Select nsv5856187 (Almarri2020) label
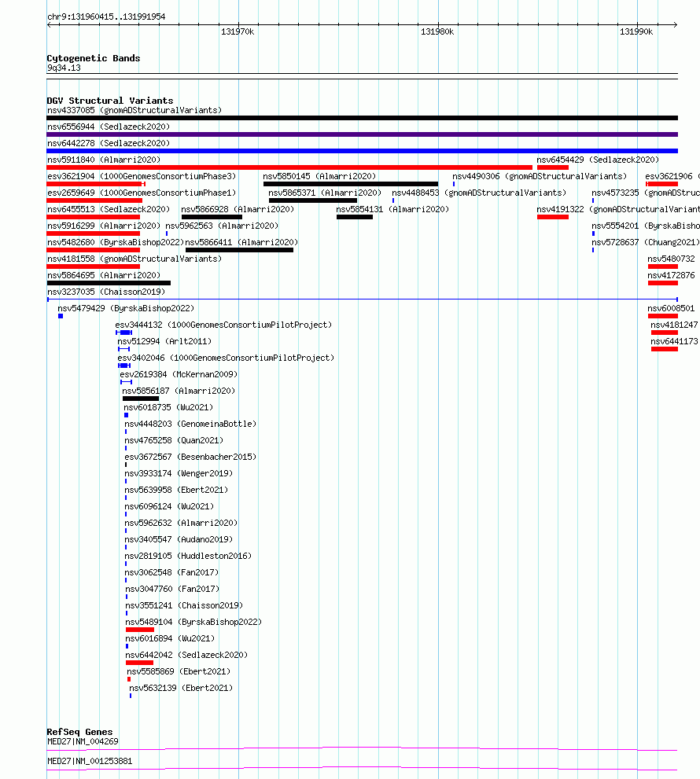The width and height of the screenshot is (700, 779). [x=179, y=391]
